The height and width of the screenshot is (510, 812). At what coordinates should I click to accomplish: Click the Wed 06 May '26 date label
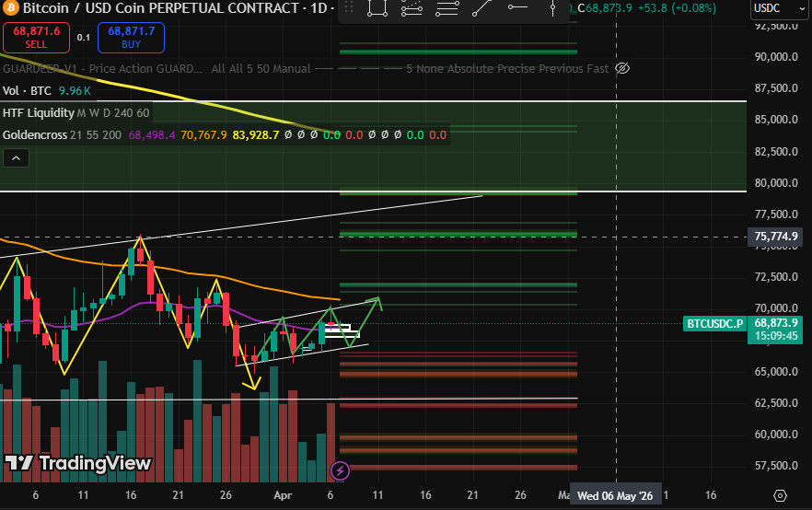[615, 496]
